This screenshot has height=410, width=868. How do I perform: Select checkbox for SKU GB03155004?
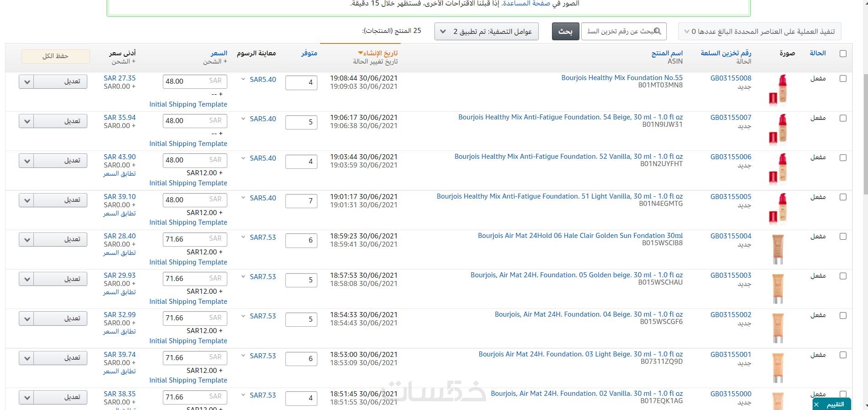tap(843, 237)
